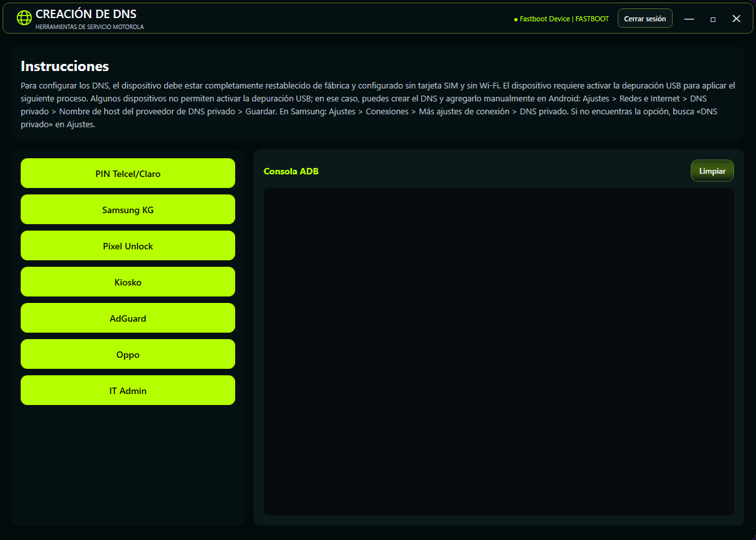Viewport: 756px width, 540px height.
Task: Maximize the DNS tool window
Action: click(713, 19)
